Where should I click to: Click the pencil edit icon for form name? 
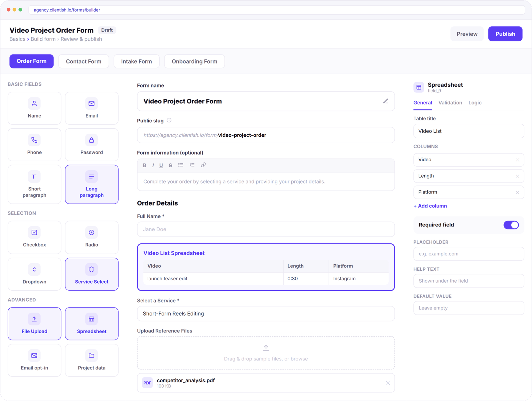tap(385, 101)
